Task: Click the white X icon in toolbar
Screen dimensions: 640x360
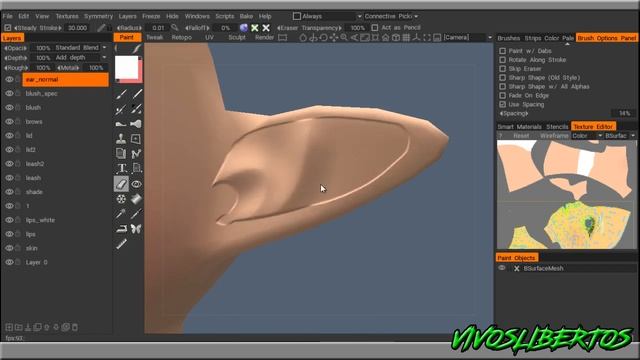Action: coord(266,28)
